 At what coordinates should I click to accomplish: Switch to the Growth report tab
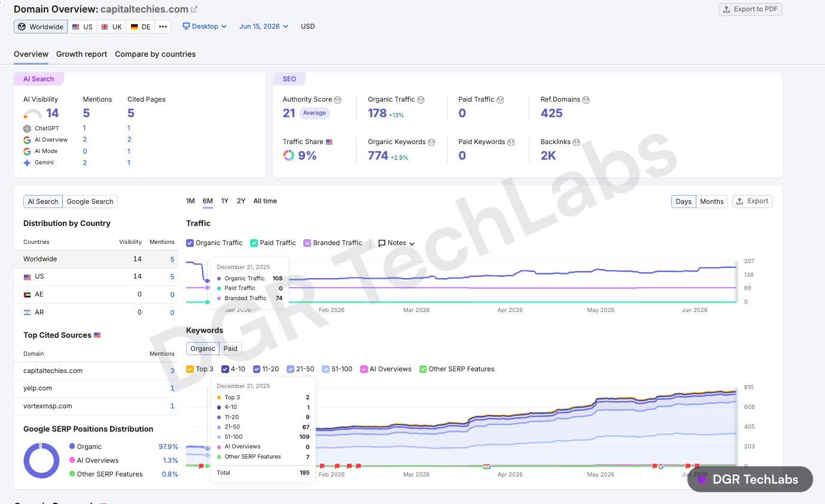point(81,54)
